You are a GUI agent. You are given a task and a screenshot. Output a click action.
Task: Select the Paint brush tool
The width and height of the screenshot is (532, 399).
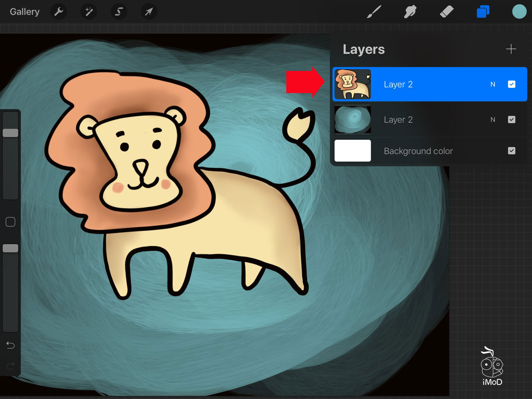coord(374,12)
